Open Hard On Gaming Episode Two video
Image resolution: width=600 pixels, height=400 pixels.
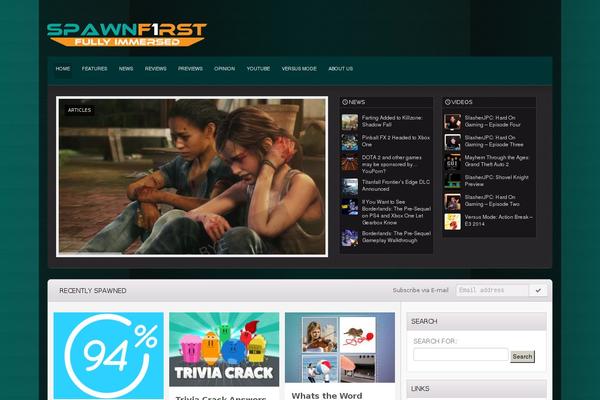tap(492, 201)
